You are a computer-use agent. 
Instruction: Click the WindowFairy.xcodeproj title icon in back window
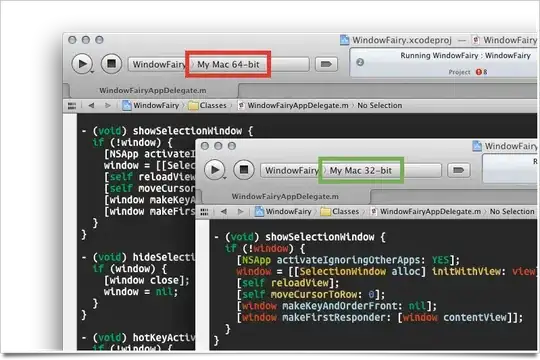point(344,40)
